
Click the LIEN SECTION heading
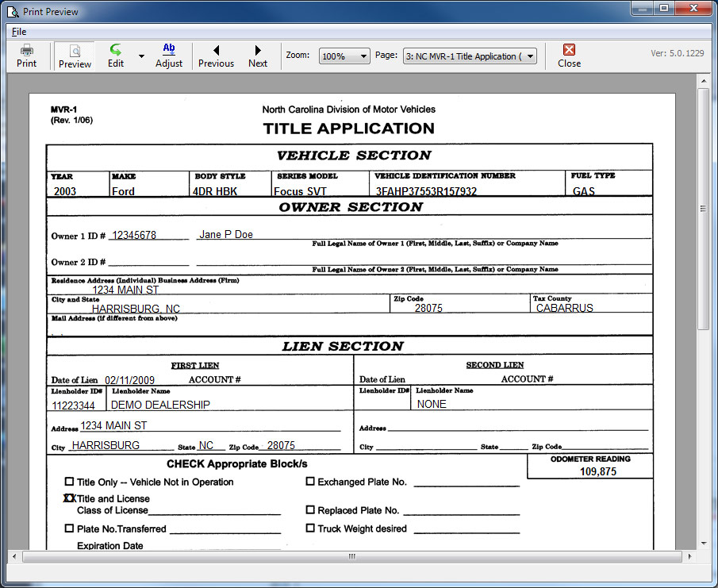click(343, 346)
